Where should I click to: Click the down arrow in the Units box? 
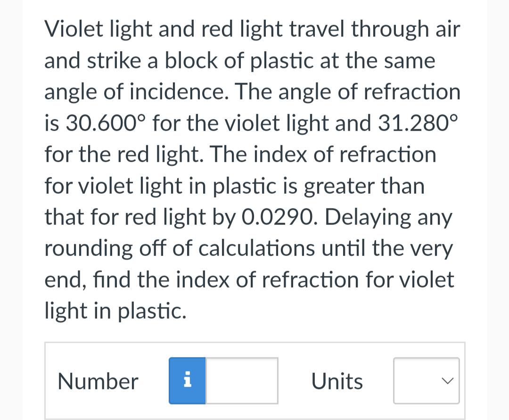[x=448, y=381]
